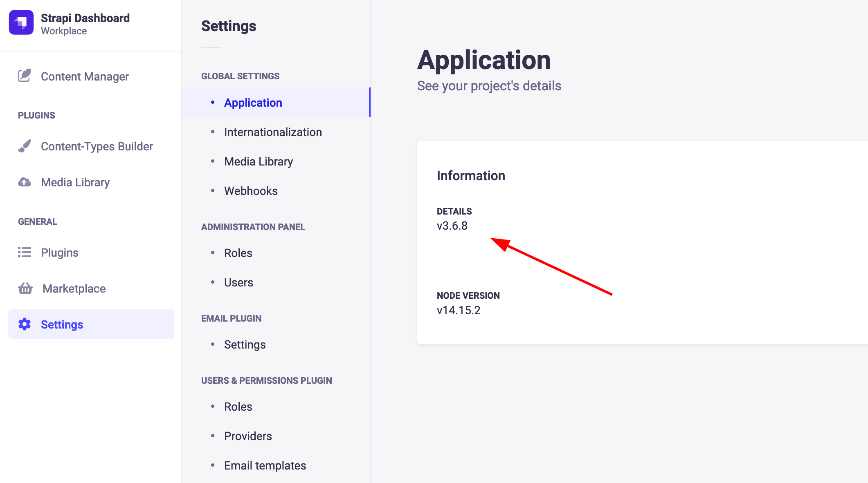Select Media Library under Global Settings

(258, 161)
